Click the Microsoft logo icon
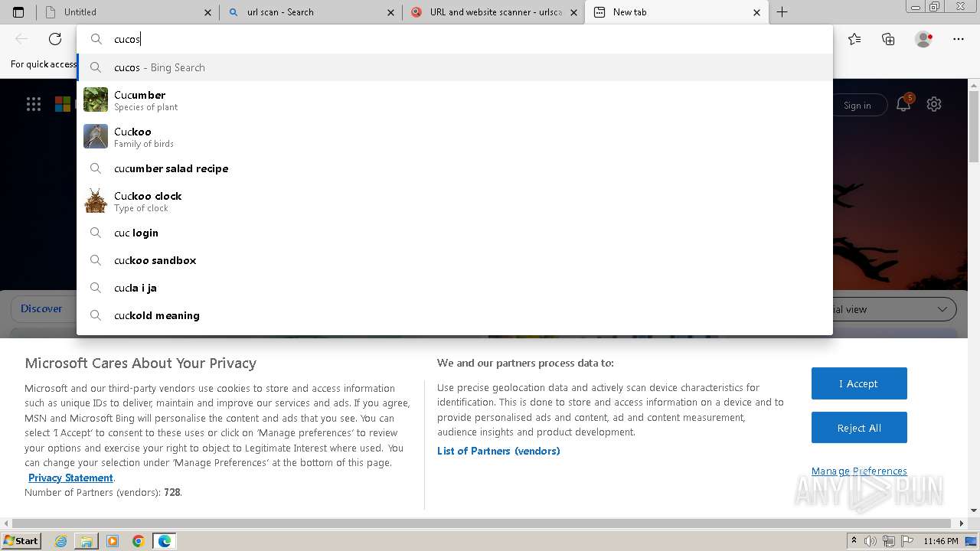This screenshot has height=551, width=980. 63,104
